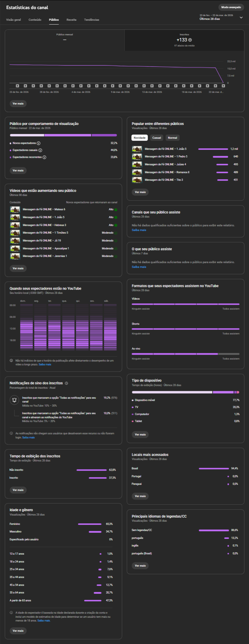The image size is (249, 644).
Task: Click the Ao vivo format progress bar
Action: coord(185,354)
